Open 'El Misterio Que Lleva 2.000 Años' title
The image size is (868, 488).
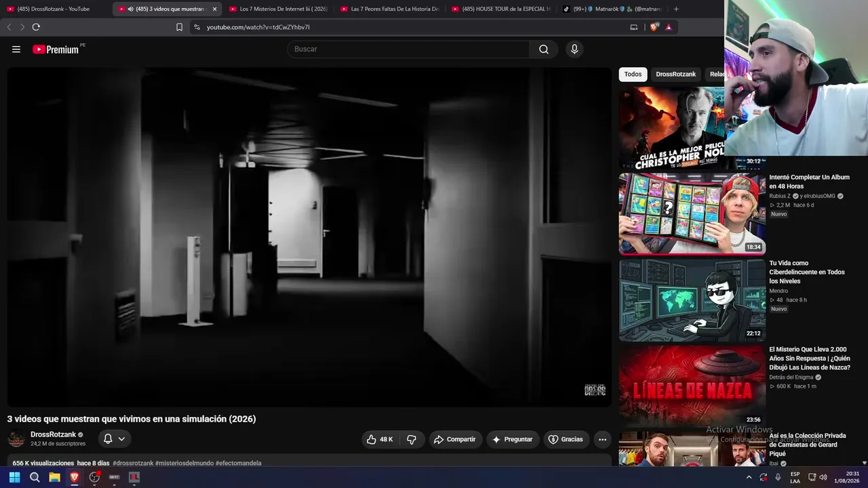point(810,359)
